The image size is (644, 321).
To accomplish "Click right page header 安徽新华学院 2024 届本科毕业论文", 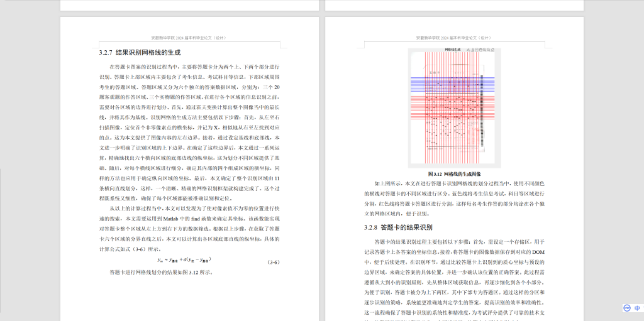I will [x=453, y=38].
